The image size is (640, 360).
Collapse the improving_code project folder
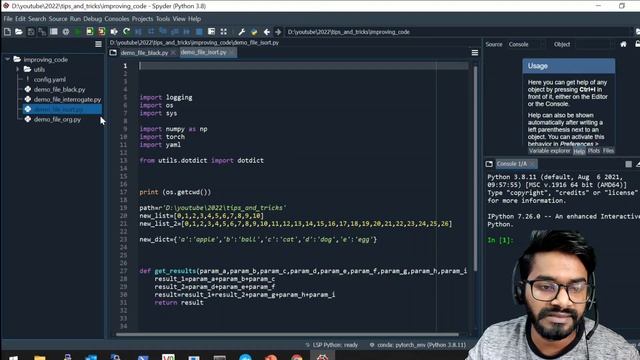click(x=7, y=60)
